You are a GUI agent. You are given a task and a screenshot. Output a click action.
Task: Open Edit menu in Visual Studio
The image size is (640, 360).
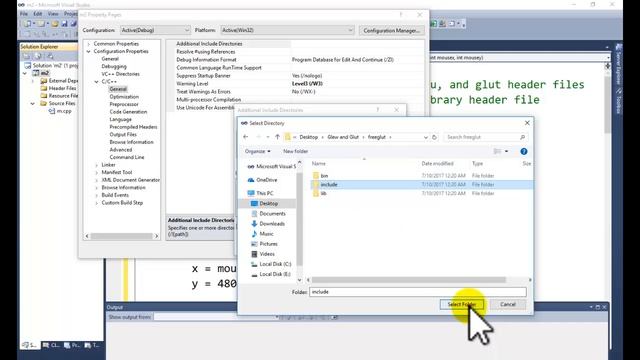click(38, 14)
